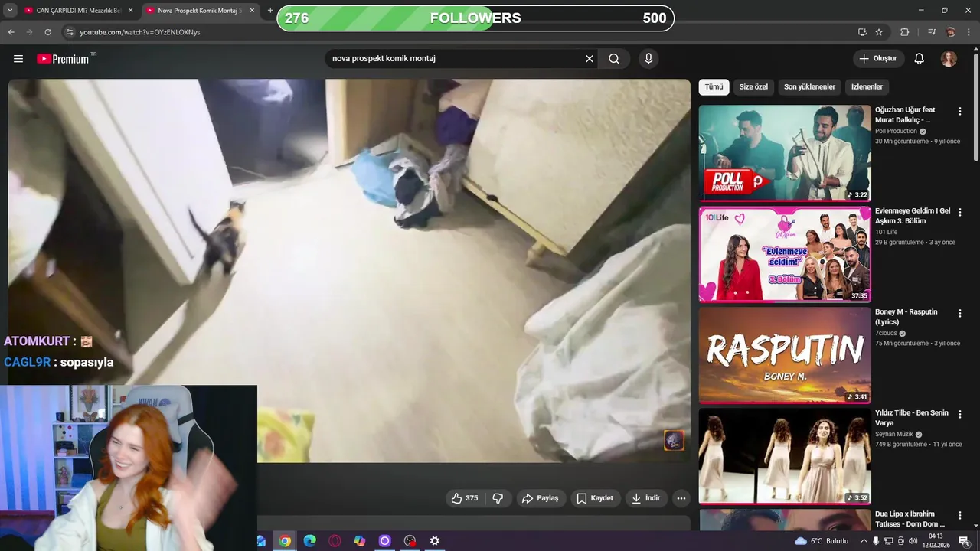This screenshot has height=551, width=980.
Task: Open a new browser tab
Action: pyautogui.click(x=269, y=11)
